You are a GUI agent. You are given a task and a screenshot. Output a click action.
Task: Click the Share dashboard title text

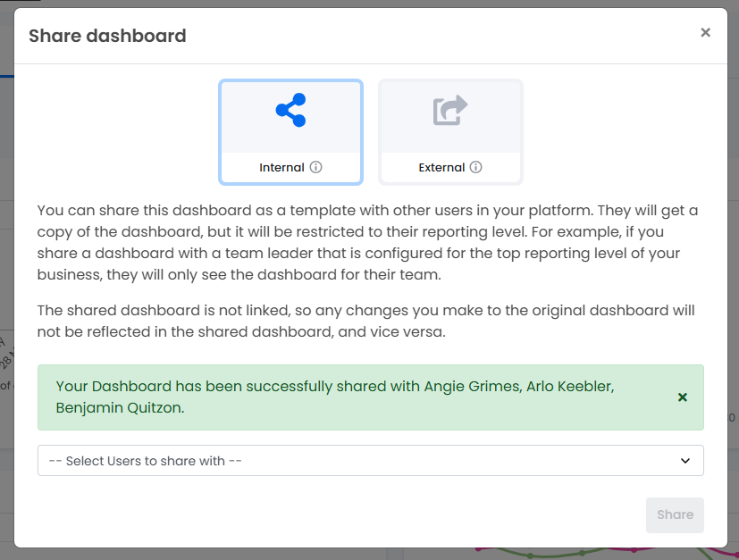click(107, 36)
